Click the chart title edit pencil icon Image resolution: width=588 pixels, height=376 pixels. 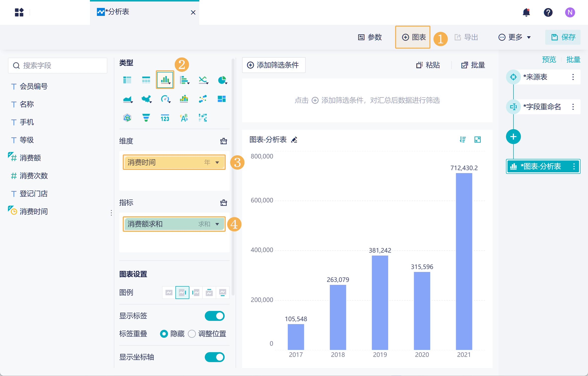294,140
